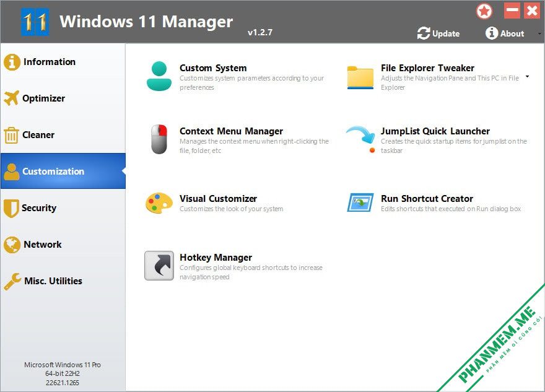Click 'Adjusts the Navigation Pane' description text
Image resolution: width=545 pixels, height=392 pixels.
(450, 83)
